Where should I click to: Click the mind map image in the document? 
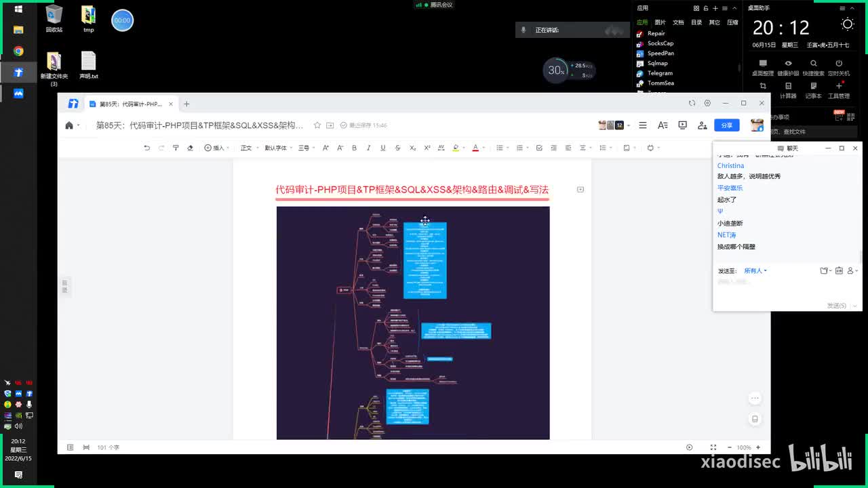pos(413,323)
